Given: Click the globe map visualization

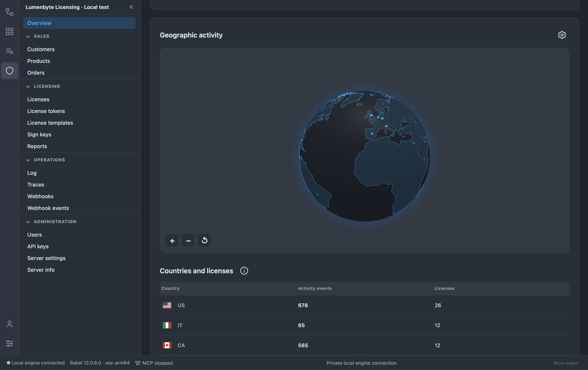Looking at the screenshot, I should 365,156.
